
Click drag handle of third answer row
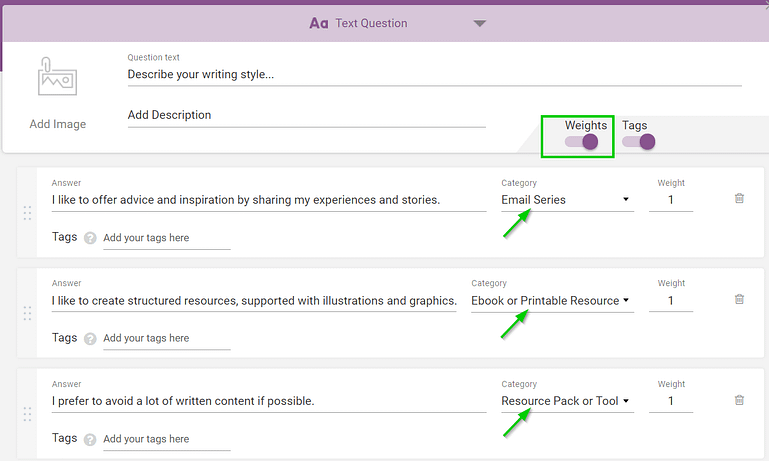27,414
